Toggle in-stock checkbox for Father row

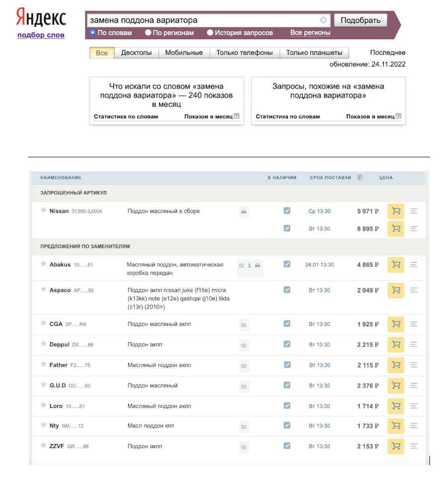click(287, 365)
